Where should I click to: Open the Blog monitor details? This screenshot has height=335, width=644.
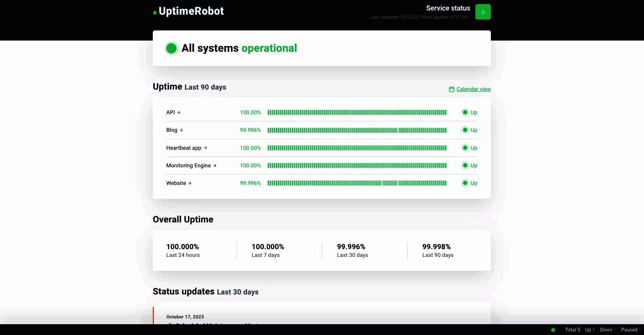coord(174,130)
